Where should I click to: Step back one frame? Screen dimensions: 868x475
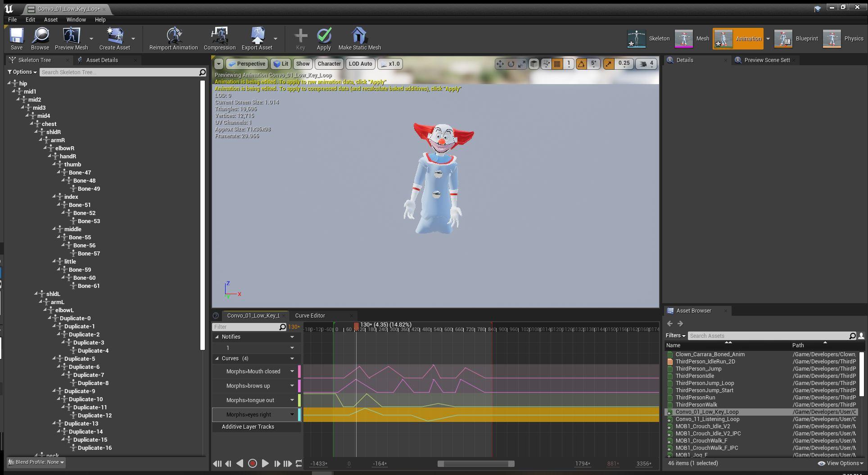point(228,464)
